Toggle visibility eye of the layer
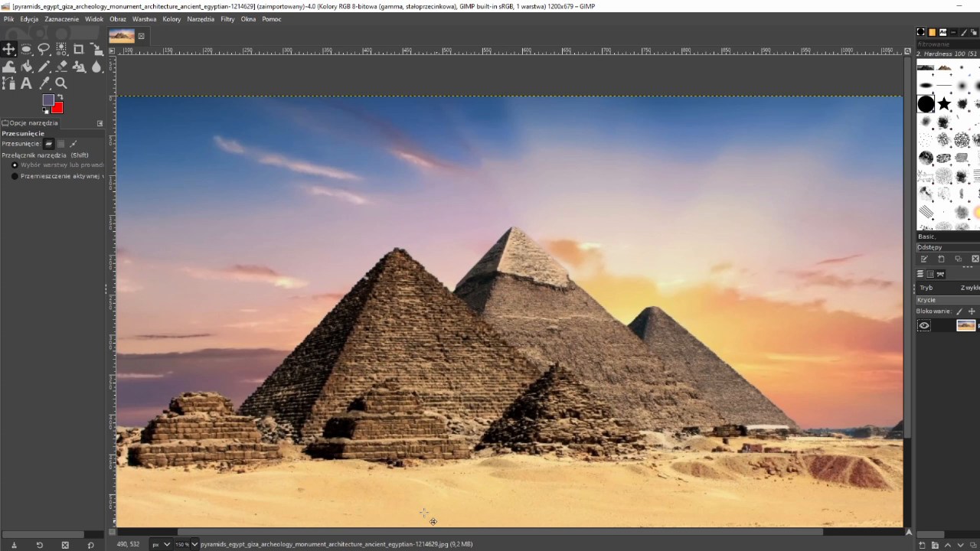This screenshot has height=551, width=980. [924, 325]
